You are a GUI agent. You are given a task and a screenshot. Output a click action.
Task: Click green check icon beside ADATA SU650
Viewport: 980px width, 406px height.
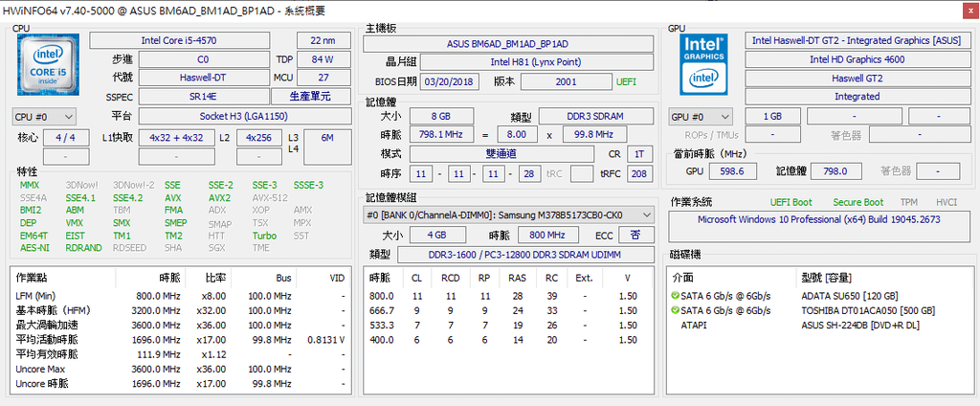click(x=675, y=296)
